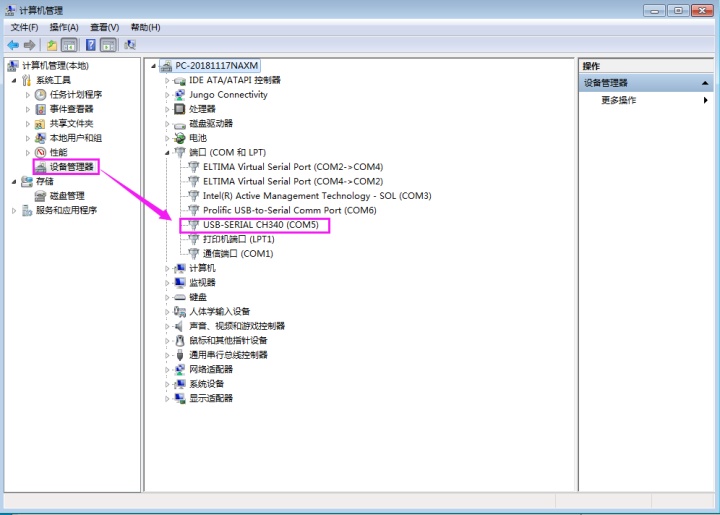Open the 更多操作 submenu arrow
720x515 pixels.
tap(705, 100)
